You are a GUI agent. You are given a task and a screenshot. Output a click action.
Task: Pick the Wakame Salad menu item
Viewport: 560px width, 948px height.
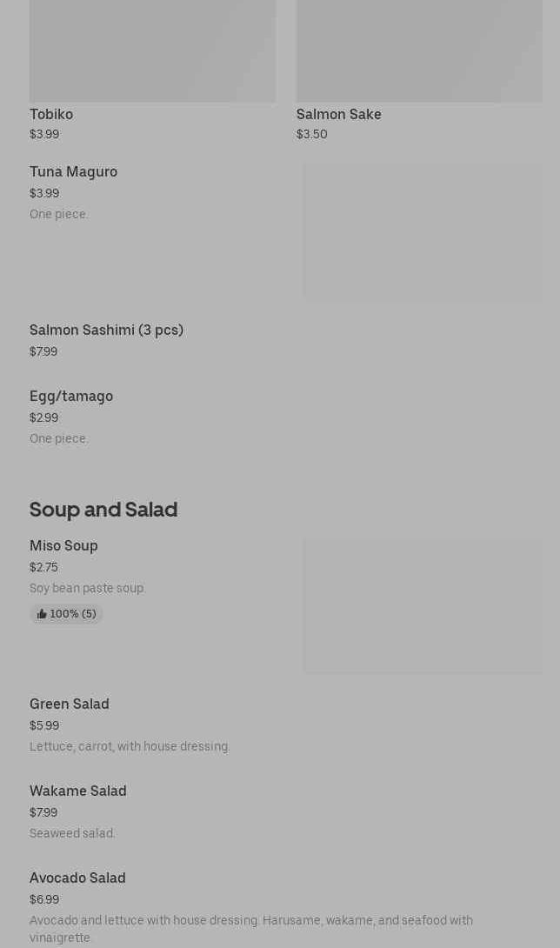pos(78,791)
